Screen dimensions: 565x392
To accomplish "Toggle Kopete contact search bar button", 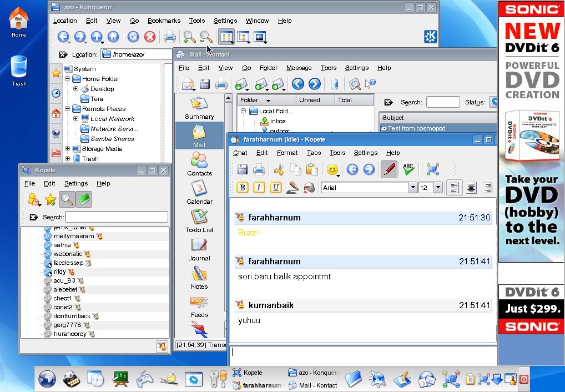I will point(67,199).
